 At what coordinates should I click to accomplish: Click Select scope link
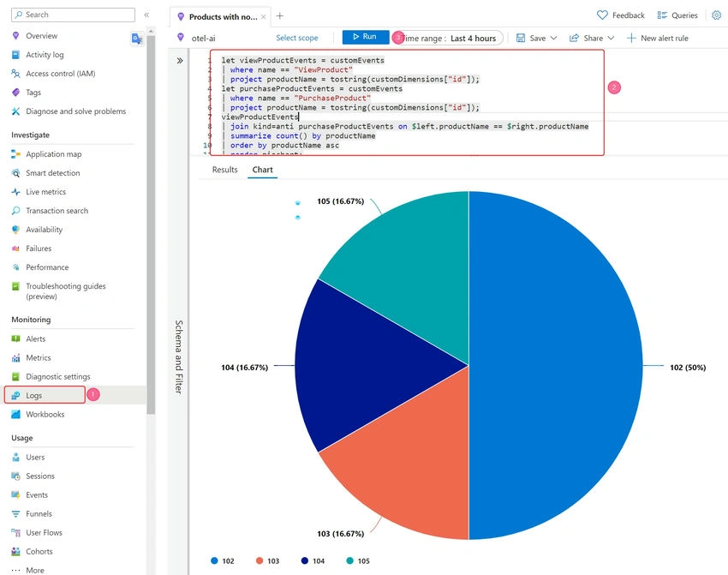297,38
